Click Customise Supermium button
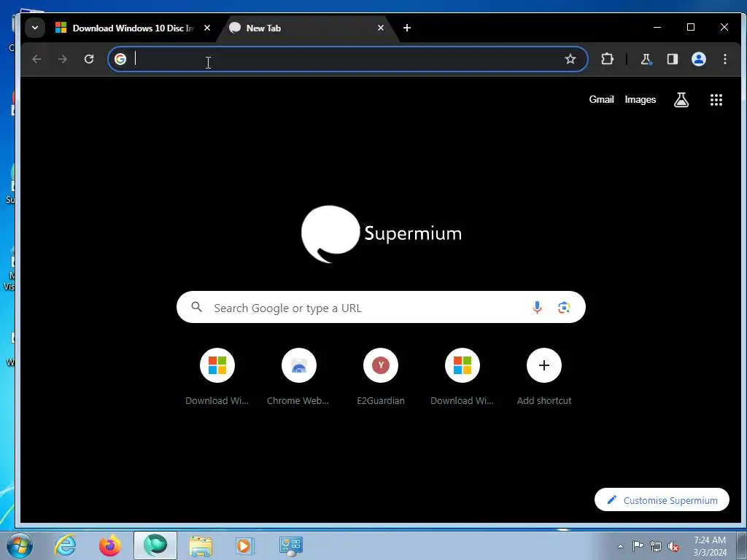This screenshot has width=747, height=560. (x=662, y=500)
